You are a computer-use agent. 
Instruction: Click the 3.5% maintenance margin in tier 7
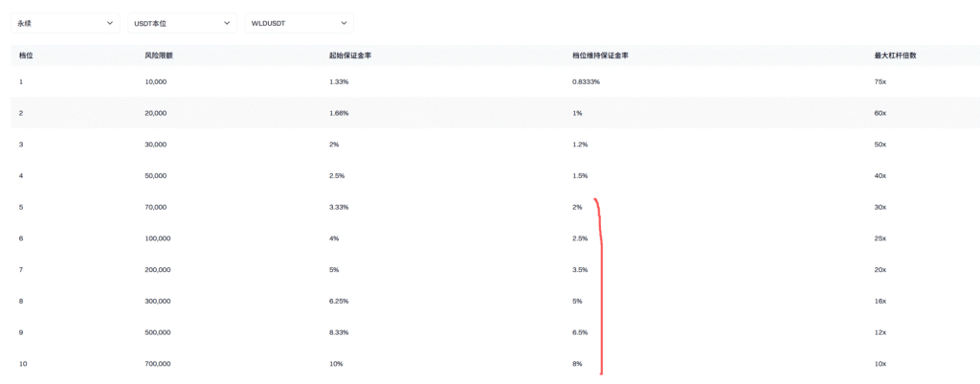tap(580, 269)
